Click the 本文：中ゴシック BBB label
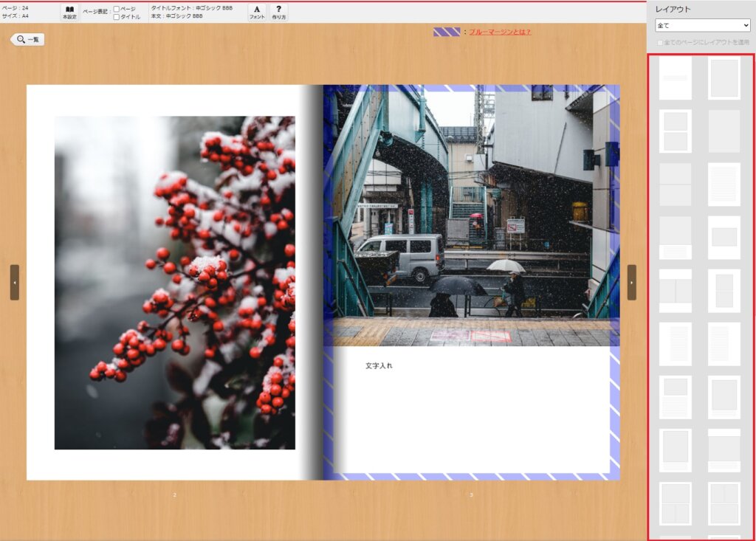 tap(177, 16)
